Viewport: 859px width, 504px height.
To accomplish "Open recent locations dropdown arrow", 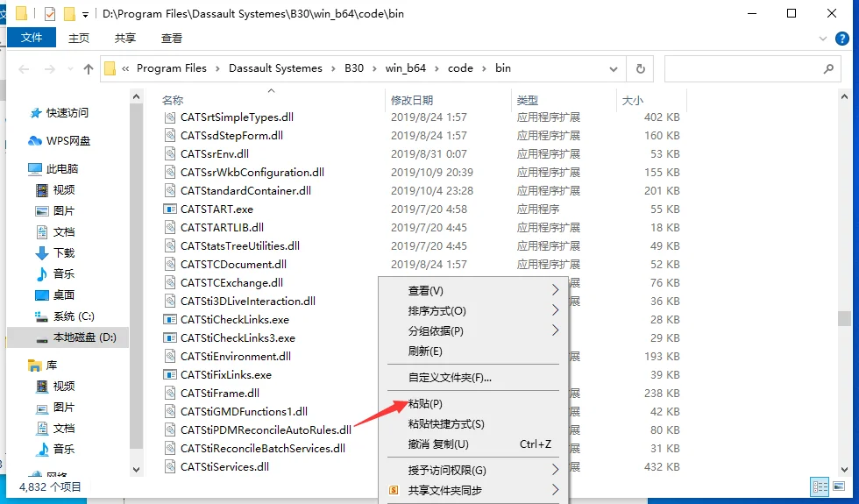I will [70, 69].
